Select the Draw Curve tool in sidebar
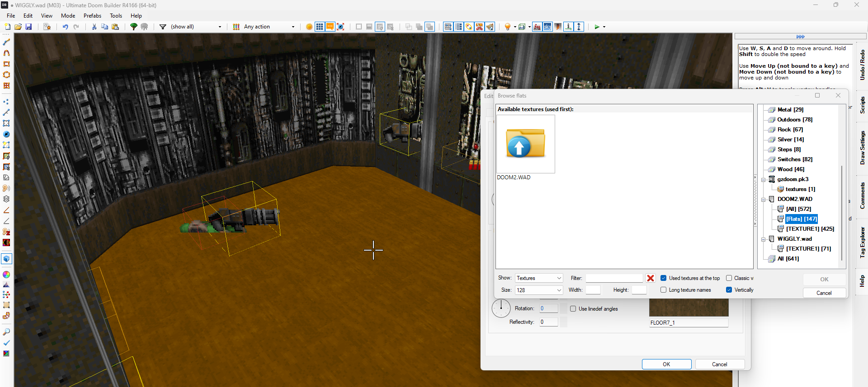This screenshot has height=387, width=868. 6,53
